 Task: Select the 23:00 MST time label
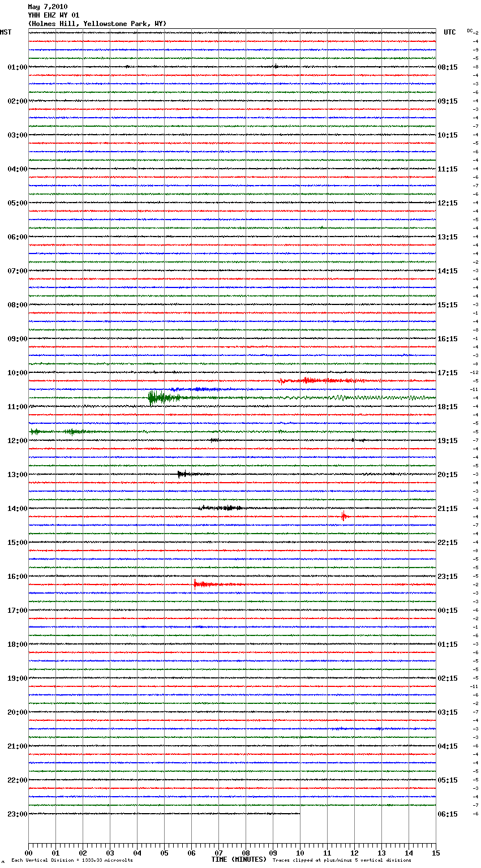[17, 814]
